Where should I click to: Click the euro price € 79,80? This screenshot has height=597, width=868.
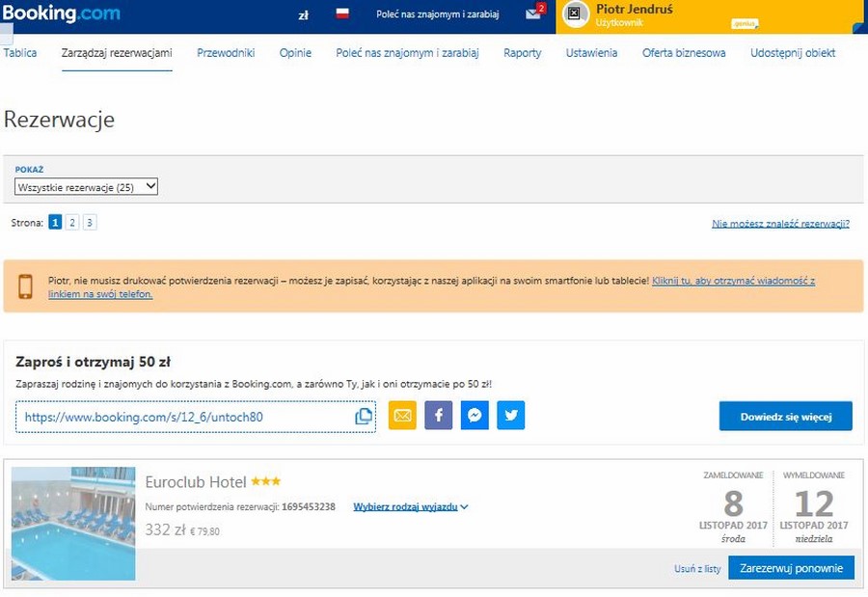[x=204, y=531]
